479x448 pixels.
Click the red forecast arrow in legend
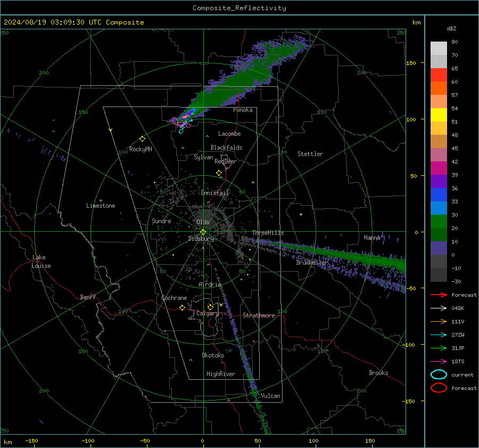[x=439, y=295]
